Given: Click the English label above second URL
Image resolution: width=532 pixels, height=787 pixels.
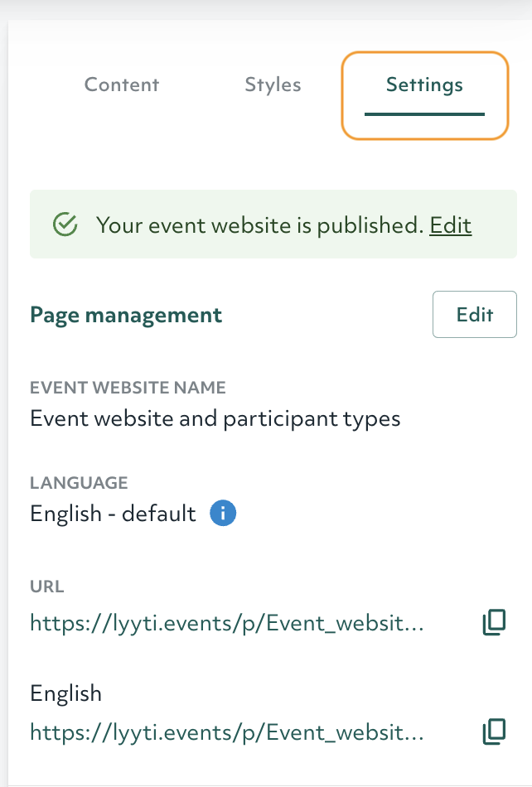Looking at the screenshot, I should tap(65, 693).
